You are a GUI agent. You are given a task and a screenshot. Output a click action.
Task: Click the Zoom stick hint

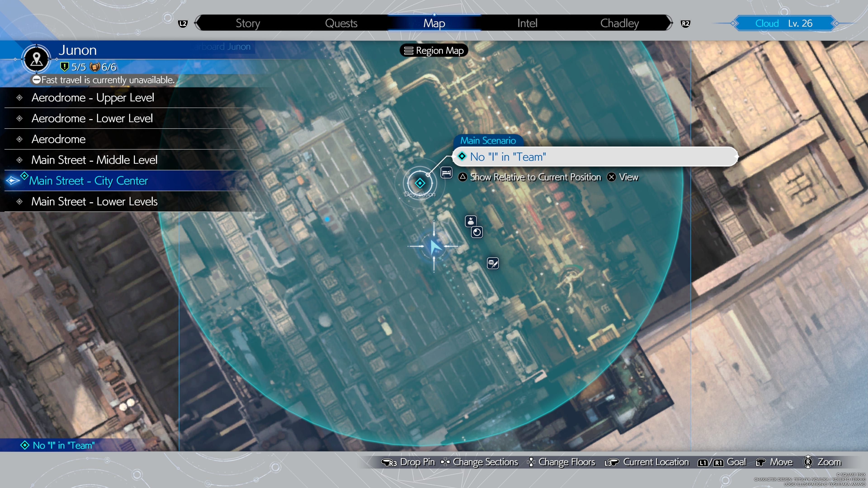823,462
